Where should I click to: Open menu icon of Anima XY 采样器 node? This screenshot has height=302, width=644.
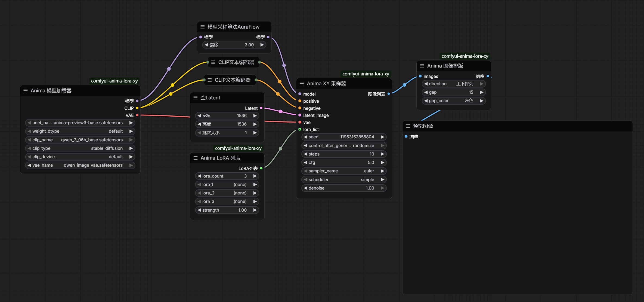point(302,84)
